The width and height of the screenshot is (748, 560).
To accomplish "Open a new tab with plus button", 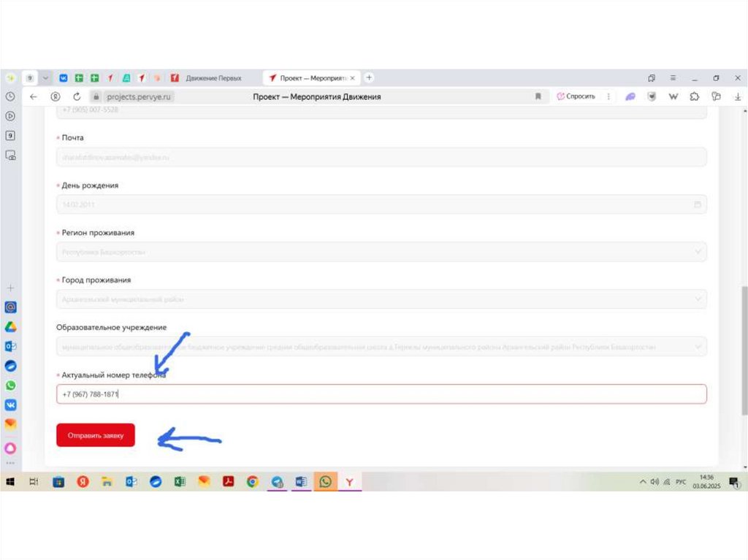I will 369,77.
